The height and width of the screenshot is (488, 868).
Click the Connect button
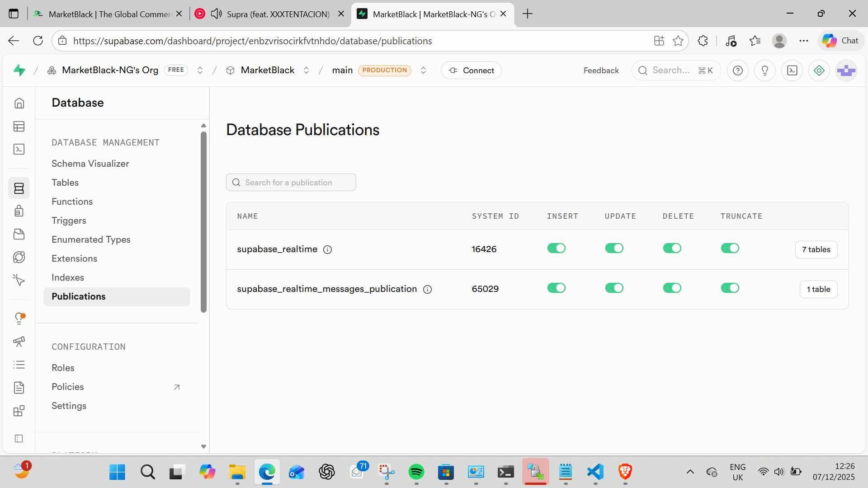(471, 70)
